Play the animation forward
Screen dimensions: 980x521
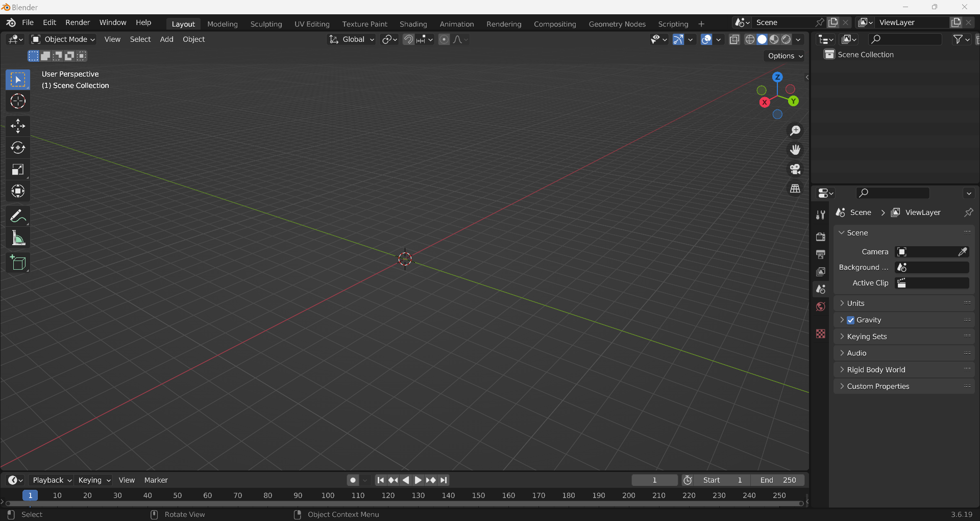418,480
